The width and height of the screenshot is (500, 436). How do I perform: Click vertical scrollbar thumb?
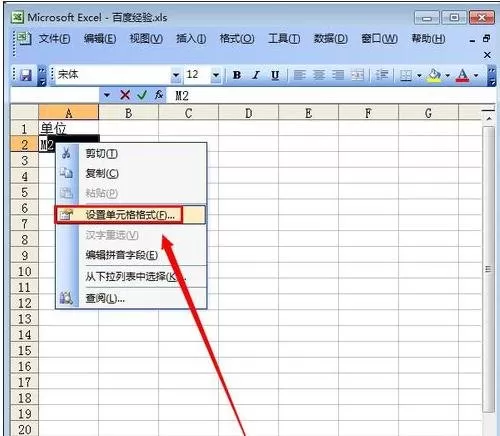pos(489,269)
